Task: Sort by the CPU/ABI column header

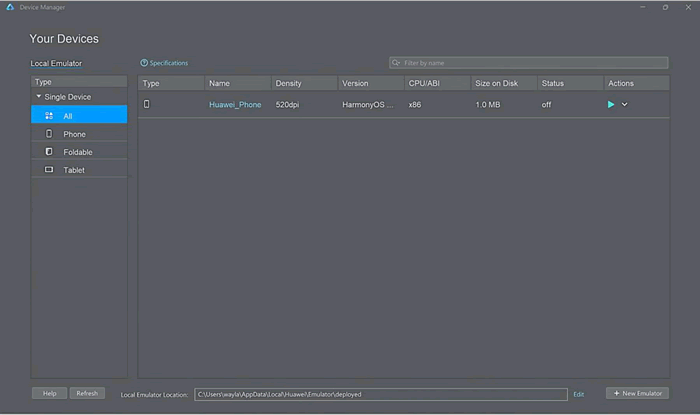Action: point(438,83)
